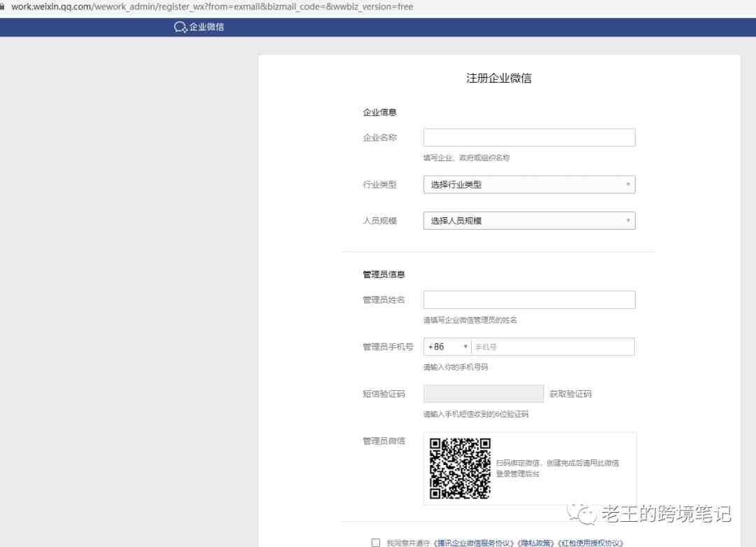Click the lock icon in address bar
The height and width of the screenshot is (547, 756).
click(x=3, y=7)
